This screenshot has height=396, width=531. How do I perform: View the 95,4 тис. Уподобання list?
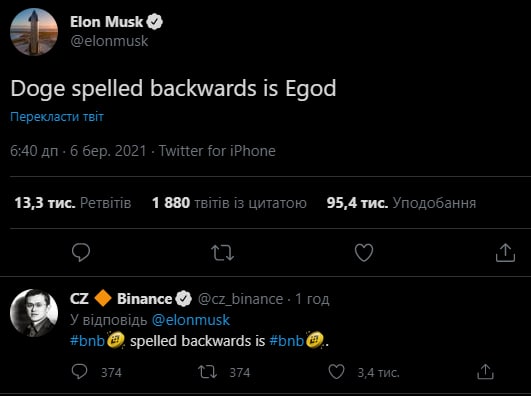pos(401,203)
